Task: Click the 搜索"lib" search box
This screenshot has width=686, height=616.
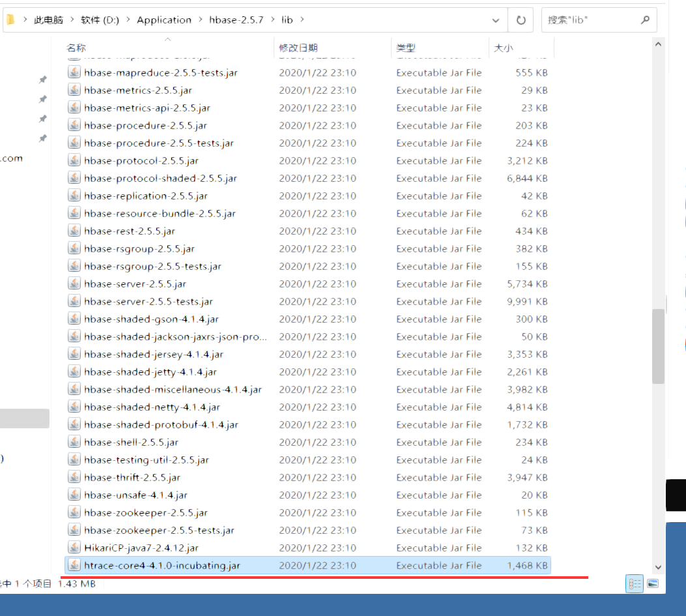Action: point(599,20)
